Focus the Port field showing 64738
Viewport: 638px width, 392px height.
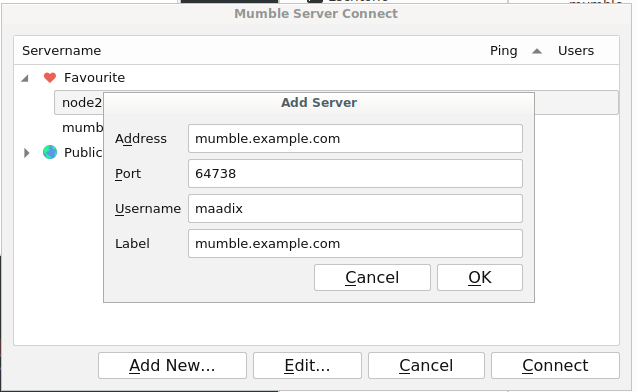(355, 173)
